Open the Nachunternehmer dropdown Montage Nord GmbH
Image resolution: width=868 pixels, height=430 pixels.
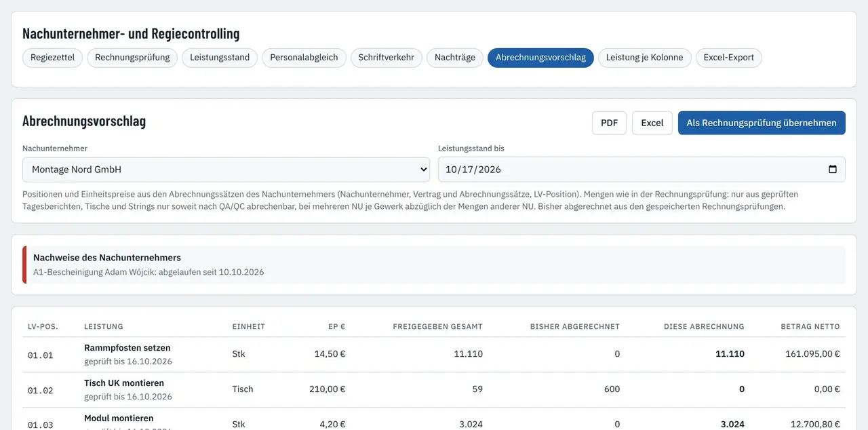click(x=226, y=170)
